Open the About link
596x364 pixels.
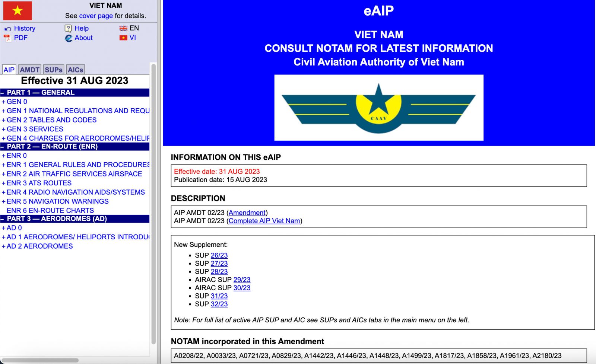83,38
